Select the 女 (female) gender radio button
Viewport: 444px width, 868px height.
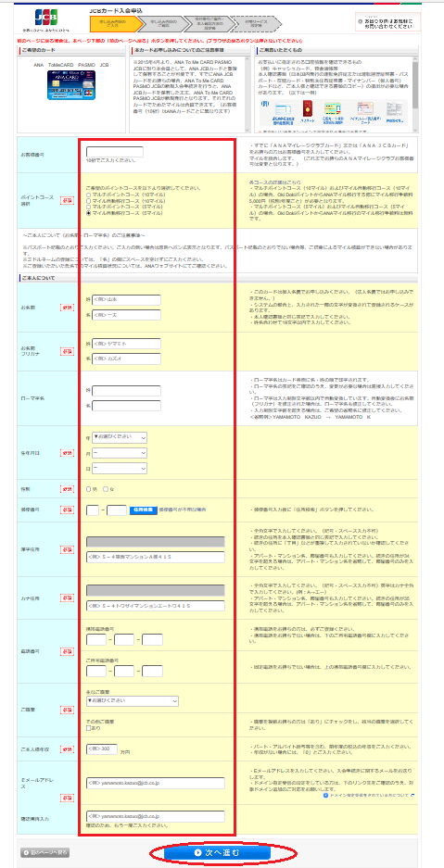tap(105, 489)
